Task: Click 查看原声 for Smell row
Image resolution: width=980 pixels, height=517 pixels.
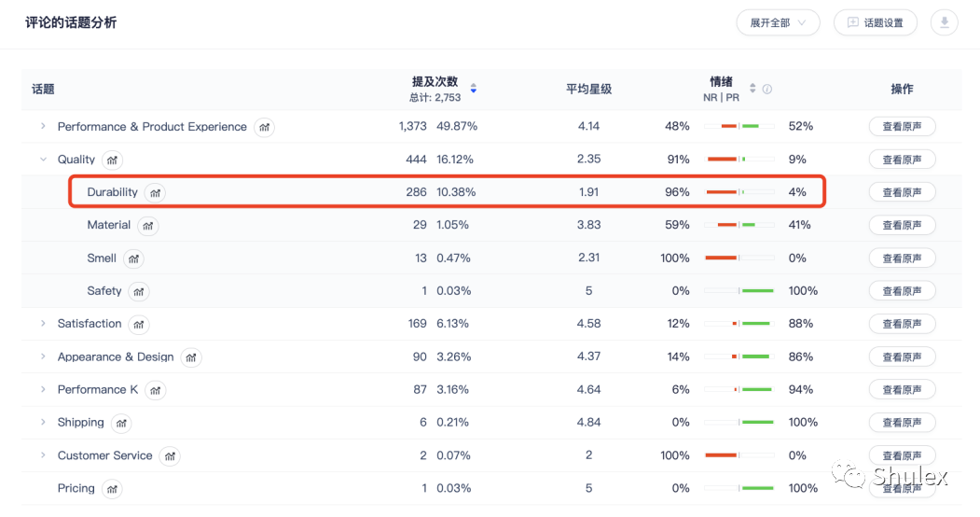Action: coord(902,258)
